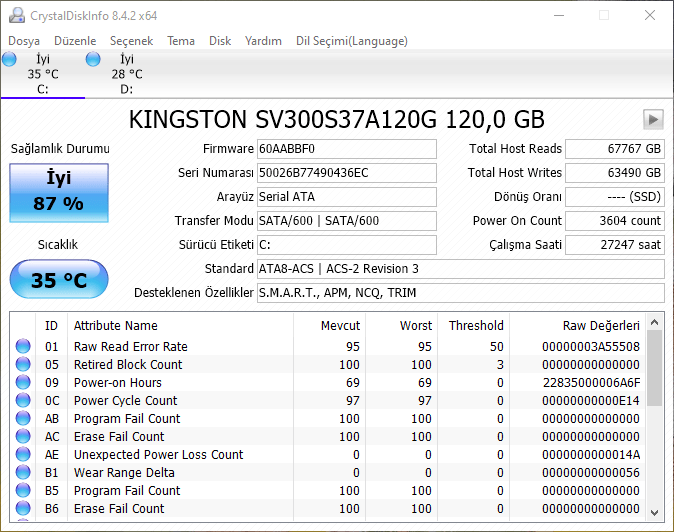Image resolution: width=674 pixels, height=532 pixels.
Task: Click status orb for Wear Range Delta
Action: pos(23,472)
